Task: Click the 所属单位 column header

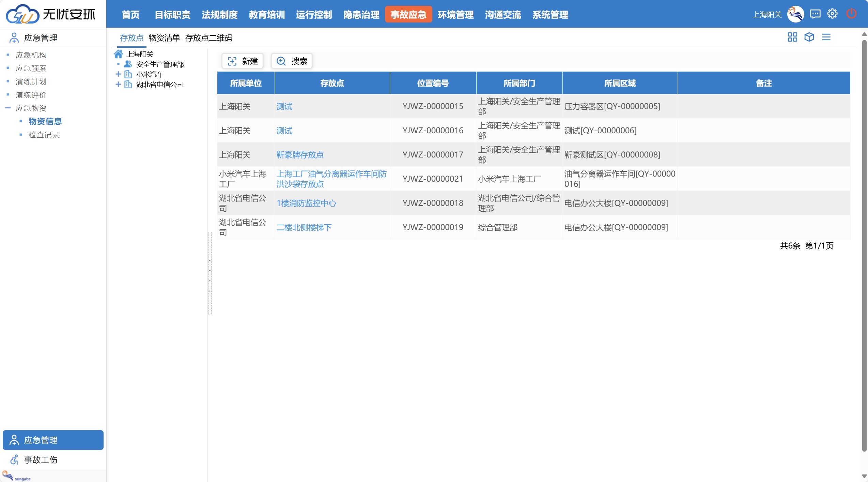Action: pos(246,83)
